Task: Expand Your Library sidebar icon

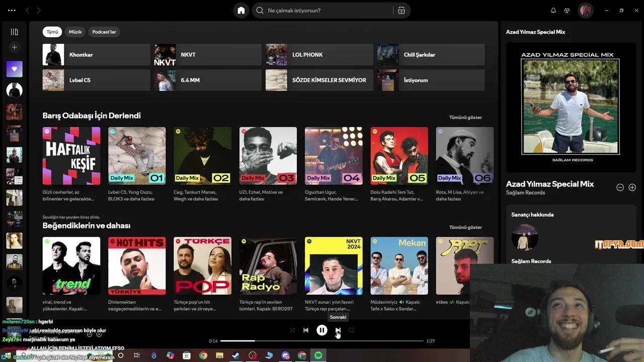Action: tap(14, 32)
